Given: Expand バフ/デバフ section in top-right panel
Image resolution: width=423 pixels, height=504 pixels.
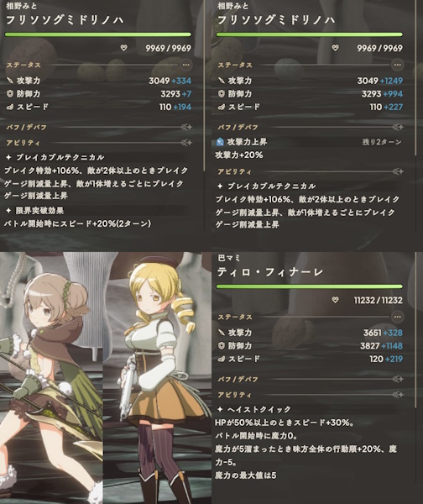Looking at the screenshot, I should [x=398, y=128].
